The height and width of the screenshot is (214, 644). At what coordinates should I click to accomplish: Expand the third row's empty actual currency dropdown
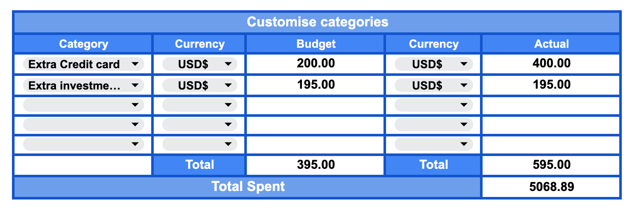(433, 104)
